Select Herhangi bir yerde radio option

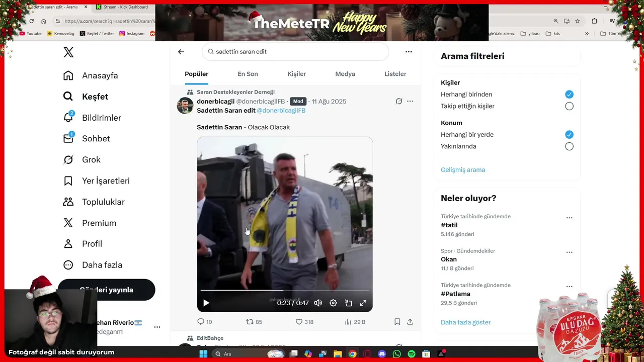[x=569, y=135]
